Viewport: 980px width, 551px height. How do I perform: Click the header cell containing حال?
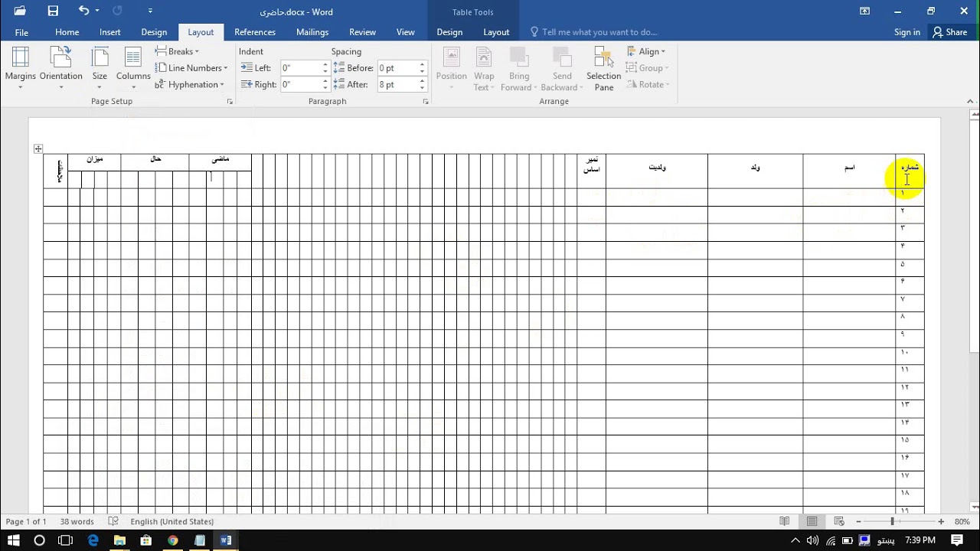[x=155, y=162]
